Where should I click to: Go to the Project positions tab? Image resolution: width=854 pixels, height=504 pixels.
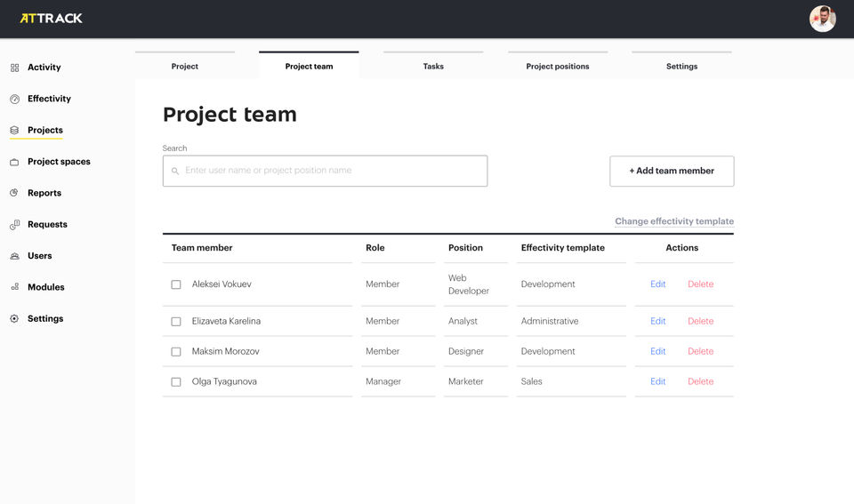click(x=558, y=65)
